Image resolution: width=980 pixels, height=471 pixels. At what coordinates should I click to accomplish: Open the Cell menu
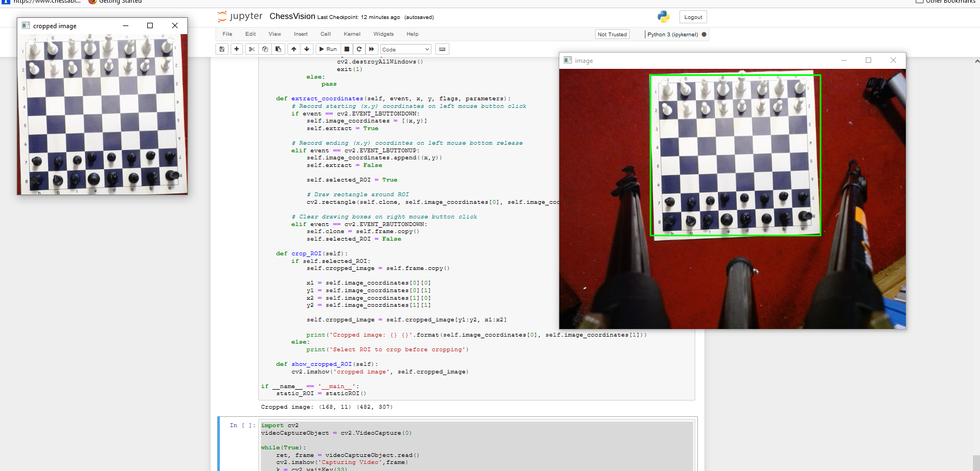click(x=325, y=34)
